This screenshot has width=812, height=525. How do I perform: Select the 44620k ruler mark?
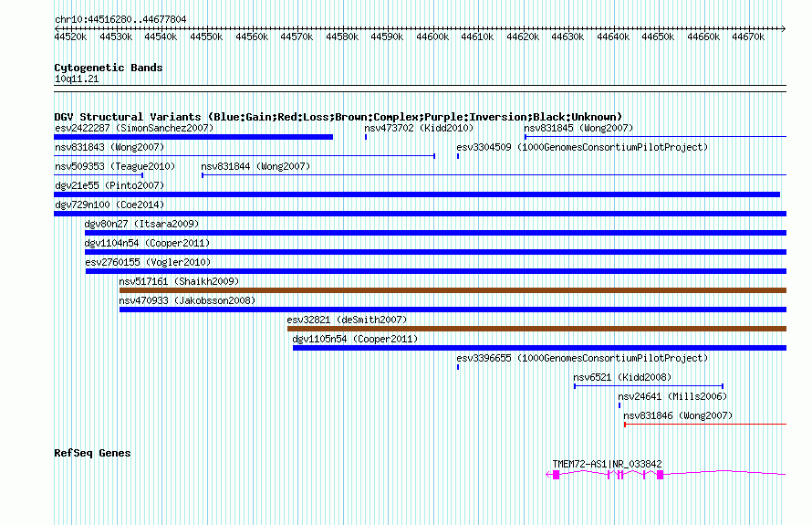(x=523, y=37)
